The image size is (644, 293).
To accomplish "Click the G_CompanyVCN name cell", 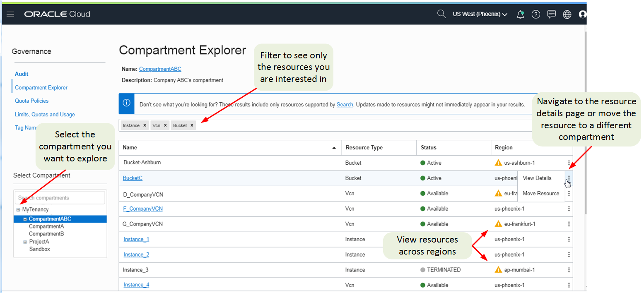I will pos(142,224).
